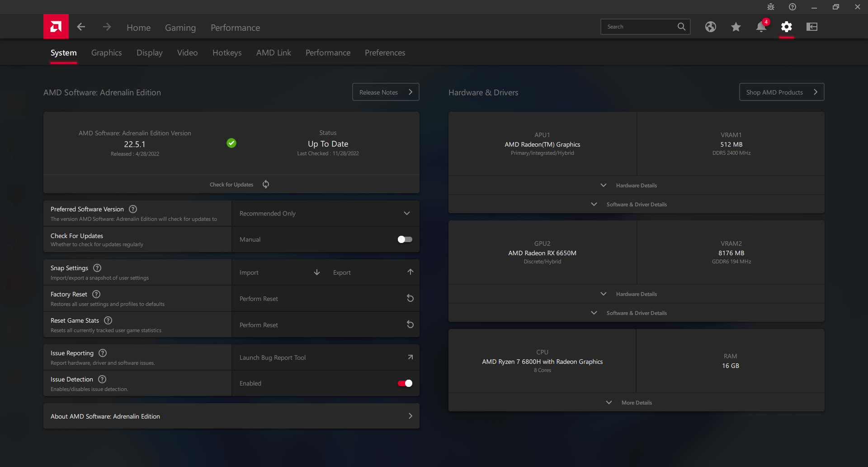The height and width of the screenshot is (467, 868).
Task: Go to Gaming in the top navigation
Action: pos(180,28)
